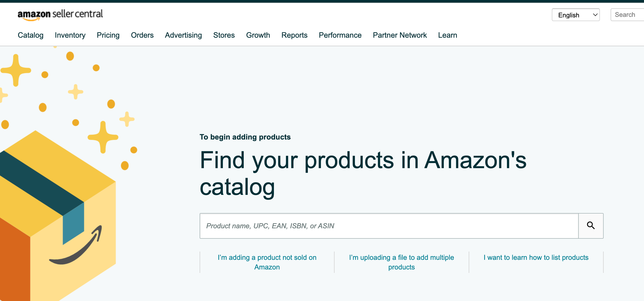Open the Growth menu

258,35
